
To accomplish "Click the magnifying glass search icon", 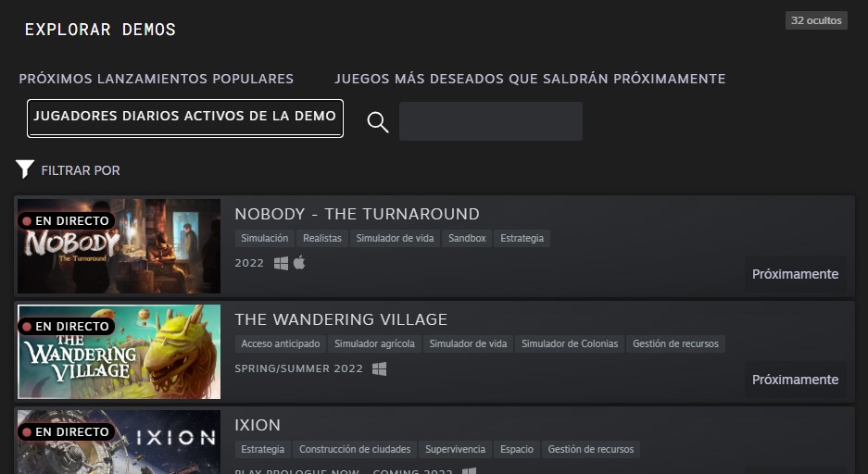I will point(378,121).
